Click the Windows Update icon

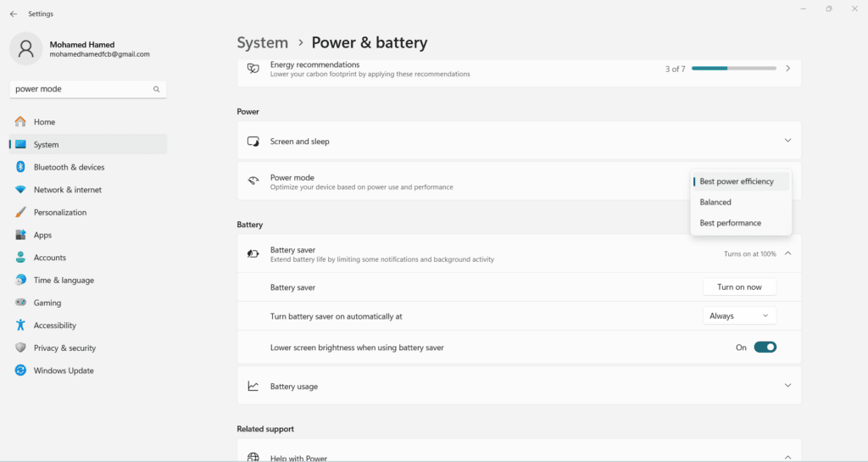(x=20, y=370)
